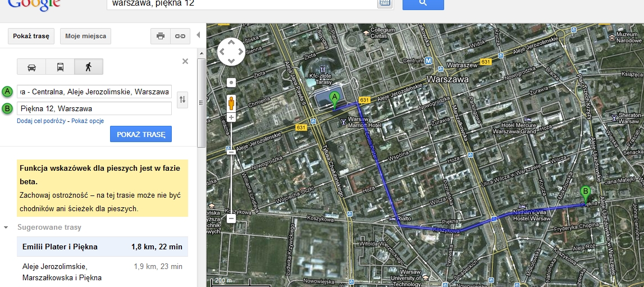Zoom out the map with minus button

tap(231, 218)
